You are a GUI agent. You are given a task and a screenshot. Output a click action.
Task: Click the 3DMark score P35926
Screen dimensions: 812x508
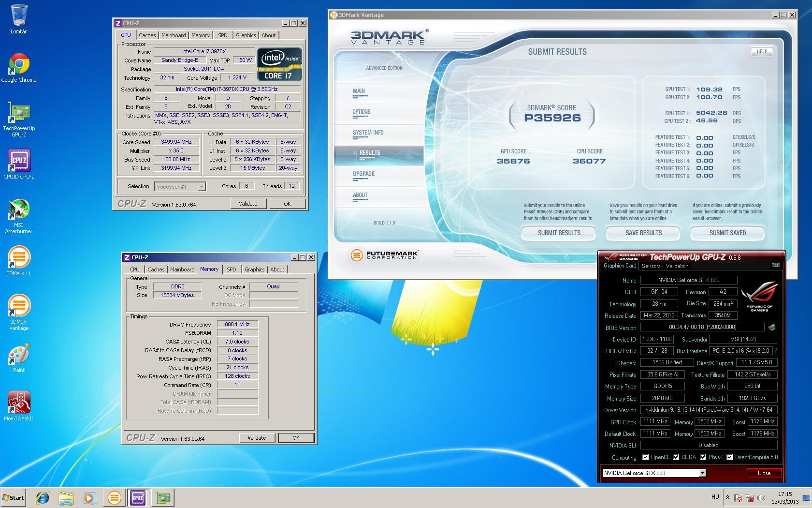(552, 118)
